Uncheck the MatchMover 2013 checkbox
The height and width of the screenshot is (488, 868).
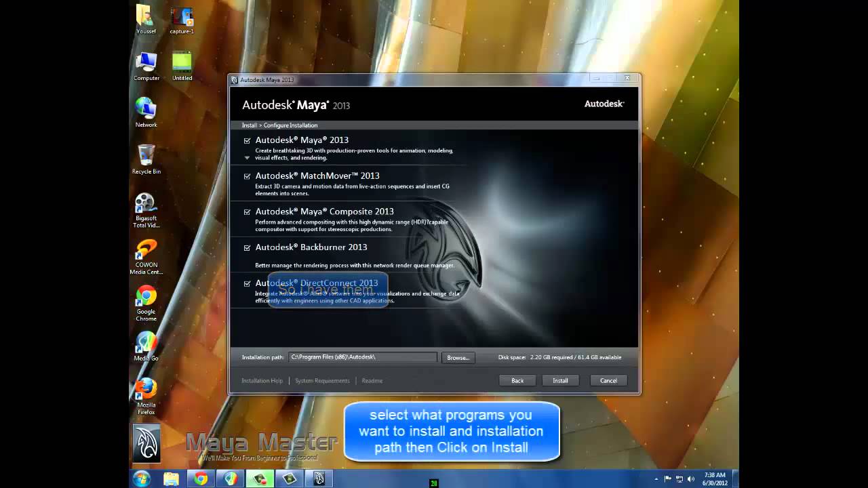point(248,176)
